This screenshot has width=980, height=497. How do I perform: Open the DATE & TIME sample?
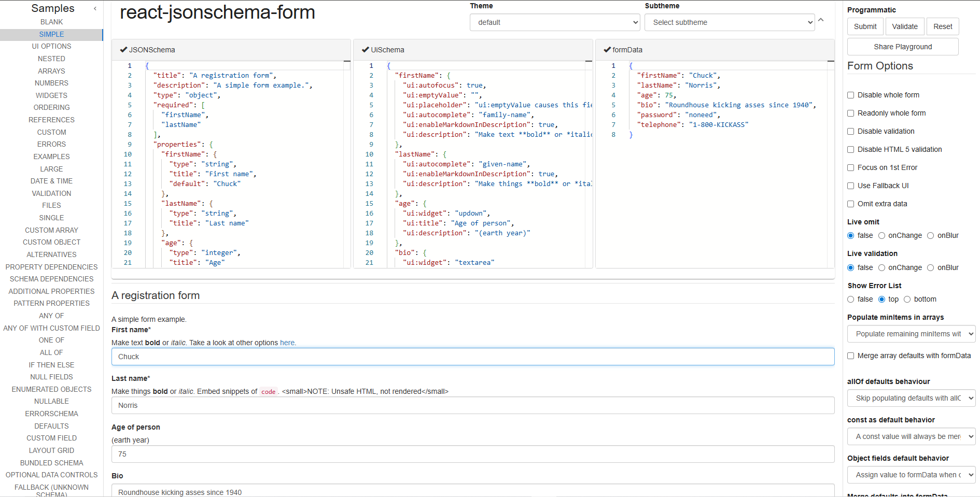tap(51, 181)
